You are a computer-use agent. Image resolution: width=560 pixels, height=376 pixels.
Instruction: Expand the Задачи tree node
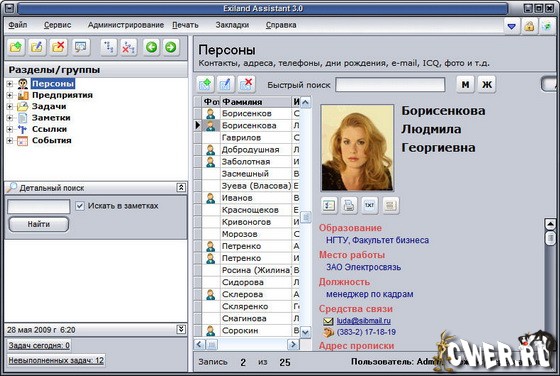pyautogui.click(x=10, y=106)
